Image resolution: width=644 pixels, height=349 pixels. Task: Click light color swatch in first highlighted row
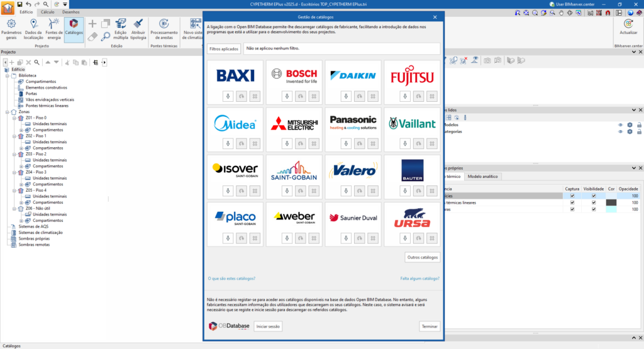coord(611,196)
